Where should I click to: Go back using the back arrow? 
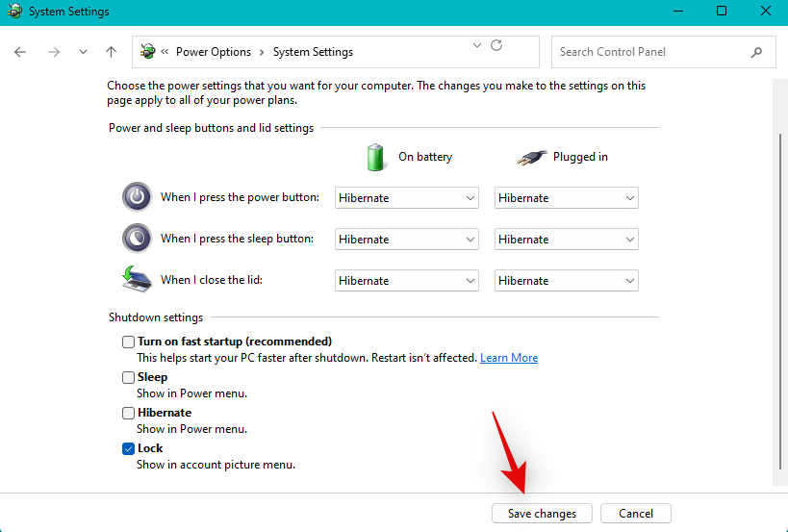pyautogui.click(x=20, y=52)
